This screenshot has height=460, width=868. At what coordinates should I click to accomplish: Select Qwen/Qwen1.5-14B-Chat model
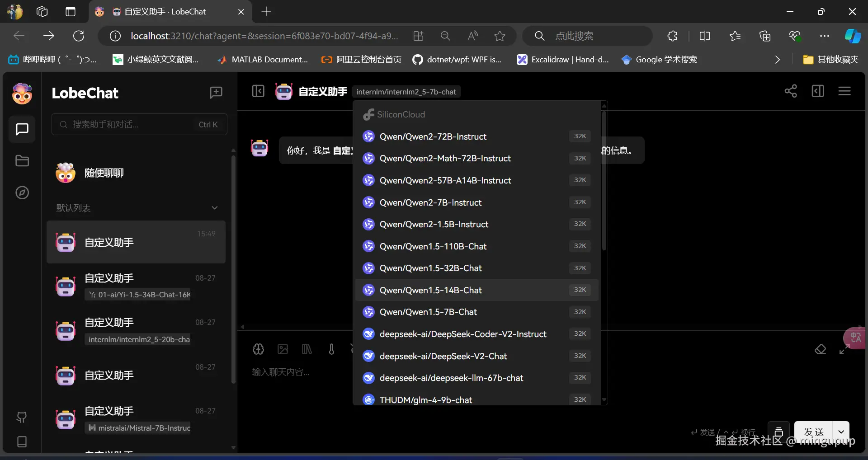coord(477,290)
